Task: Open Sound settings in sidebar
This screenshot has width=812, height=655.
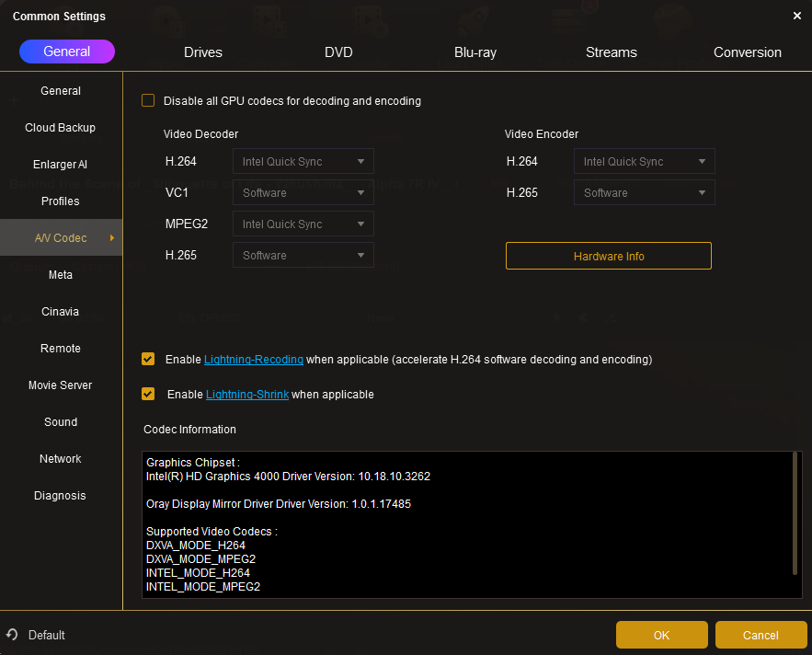Action: tap(61, 422)
